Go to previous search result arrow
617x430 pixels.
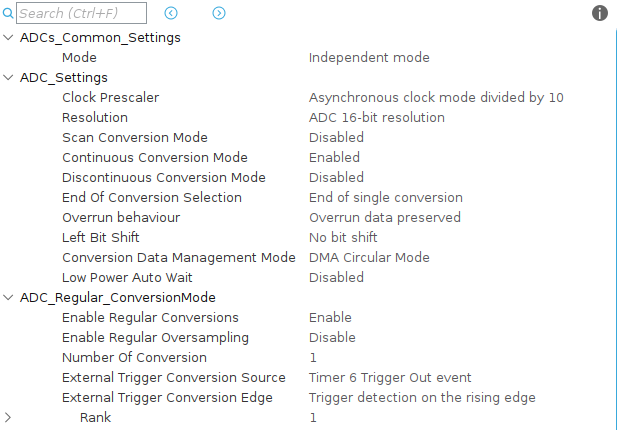pos(171,13)
